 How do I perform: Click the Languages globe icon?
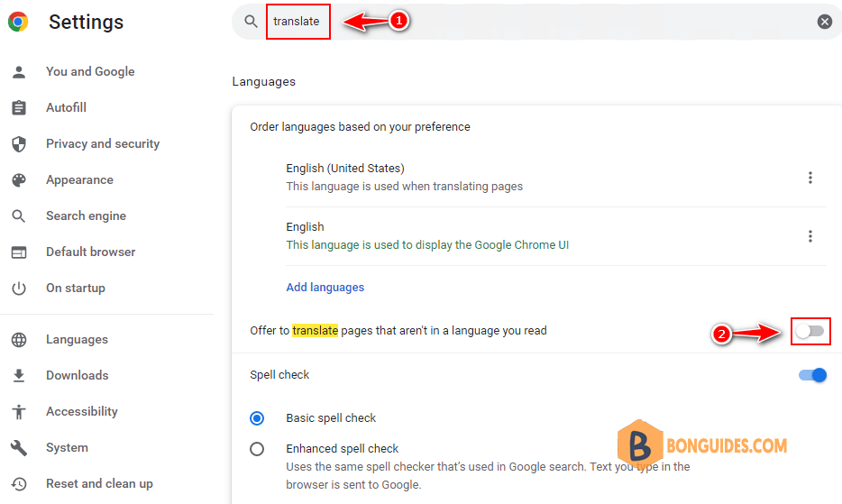(x=19, y=340)
